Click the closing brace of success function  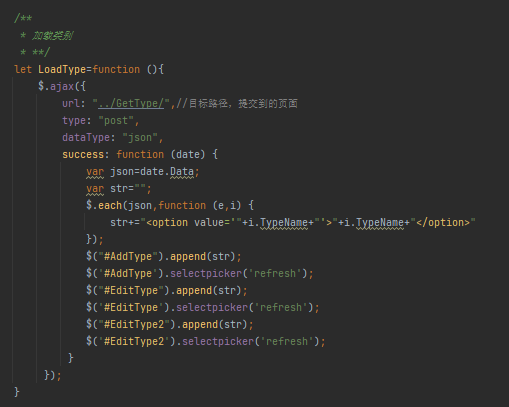71,358
